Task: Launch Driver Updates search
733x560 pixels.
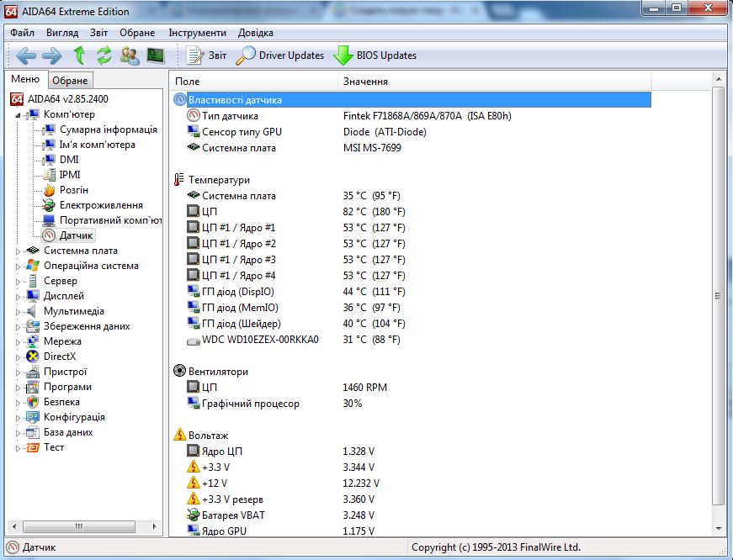Action: pos(280,55)
